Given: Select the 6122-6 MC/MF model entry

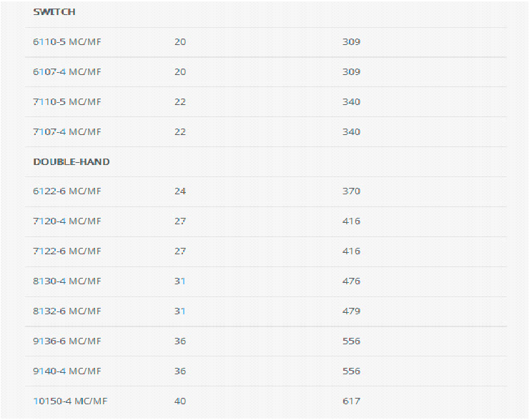Looking at the screenshot, I should click(67, 191).
